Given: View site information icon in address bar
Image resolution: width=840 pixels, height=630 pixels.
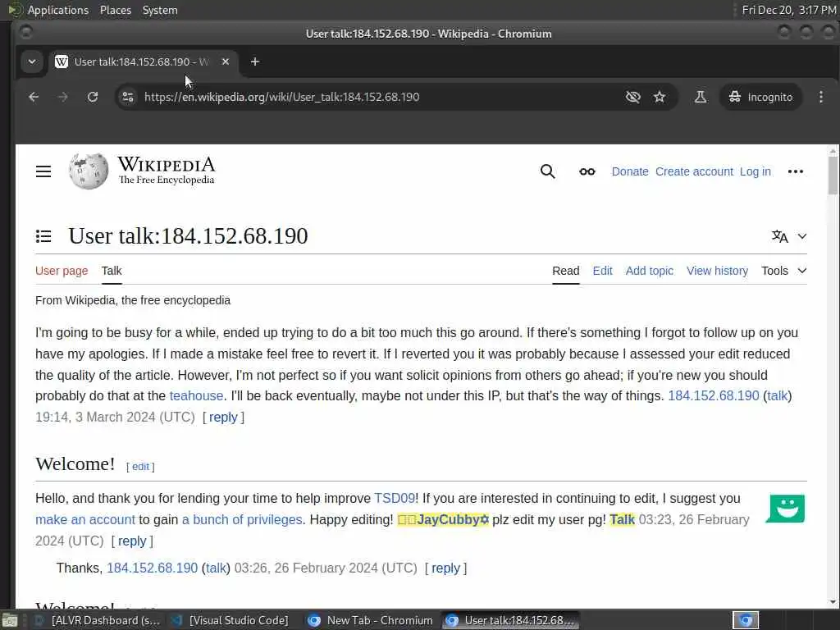Looking at the screenshot, I should coord(127,97).
